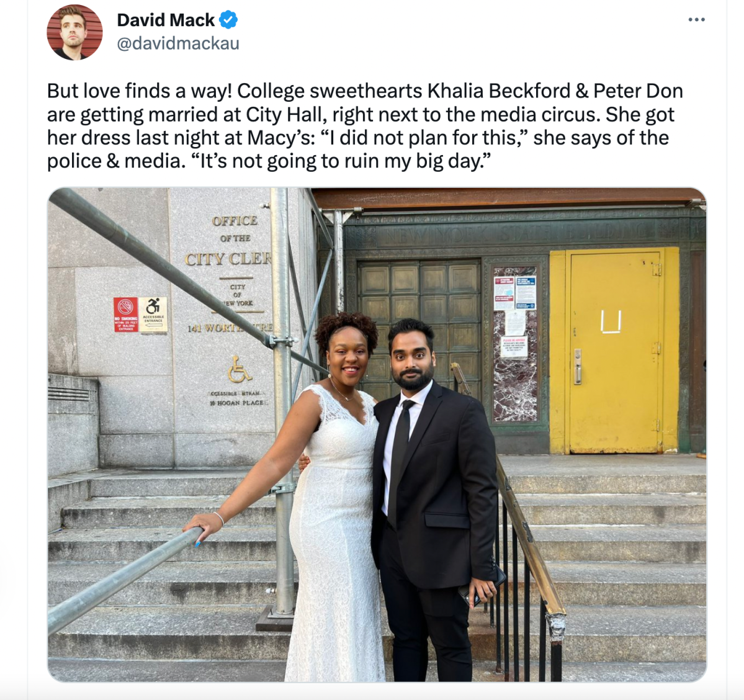
Task: Click David Mack's profile avatar
Action: (x=74, y=32)
